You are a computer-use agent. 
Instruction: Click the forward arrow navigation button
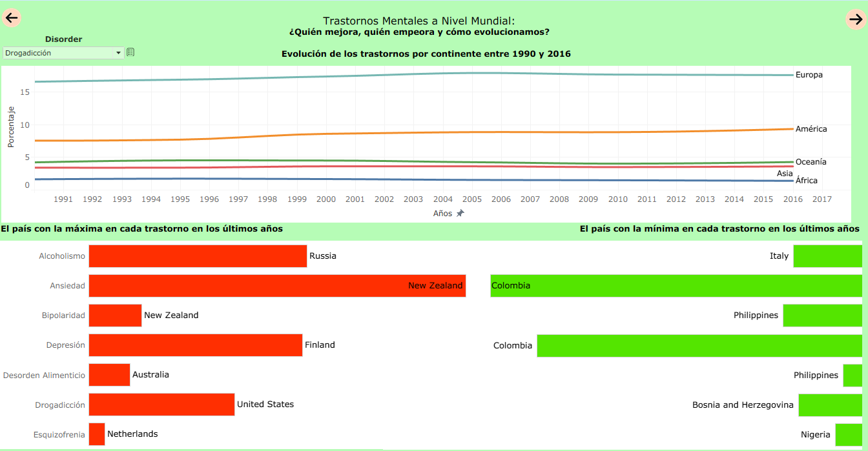click(855, 19)
